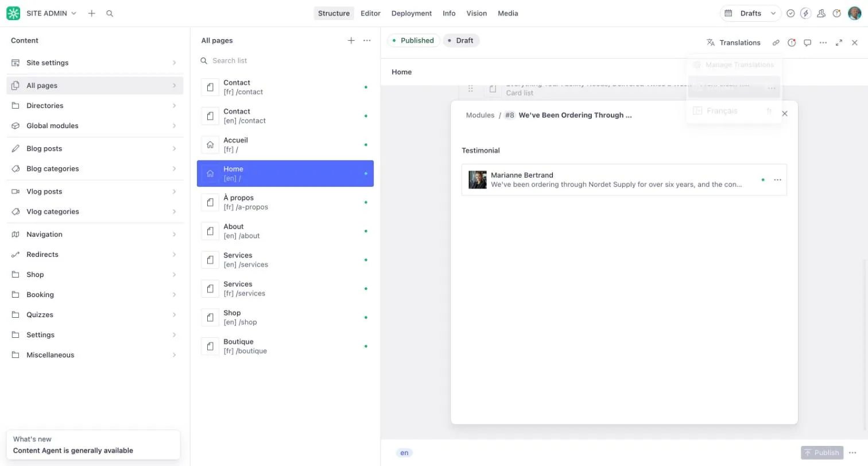
Task: Click the expand arrows icon in the document pane
Action: pos(839,43)
